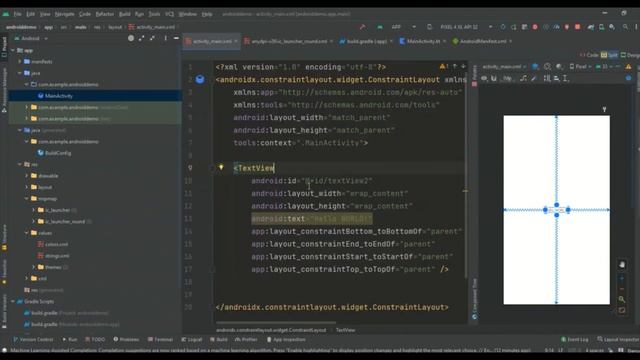Collapse the java folder node
The width and height of the screenshot is (640, 360).
(x=20, y=73)
